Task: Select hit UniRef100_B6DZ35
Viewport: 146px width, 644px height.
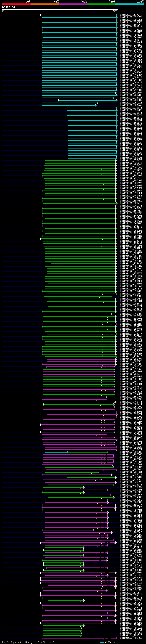Action: click(x=131, y=118)
